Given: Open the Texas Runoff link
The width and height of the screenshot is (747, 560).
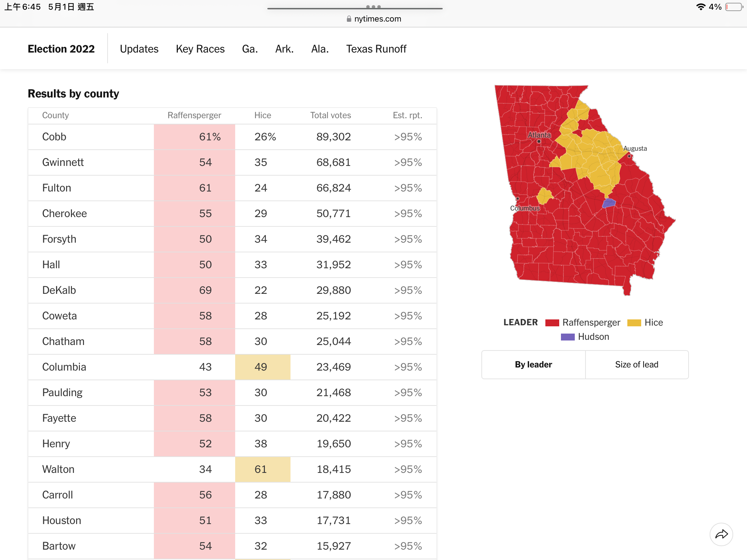Looking at the screenshot, I should point(376,49).
